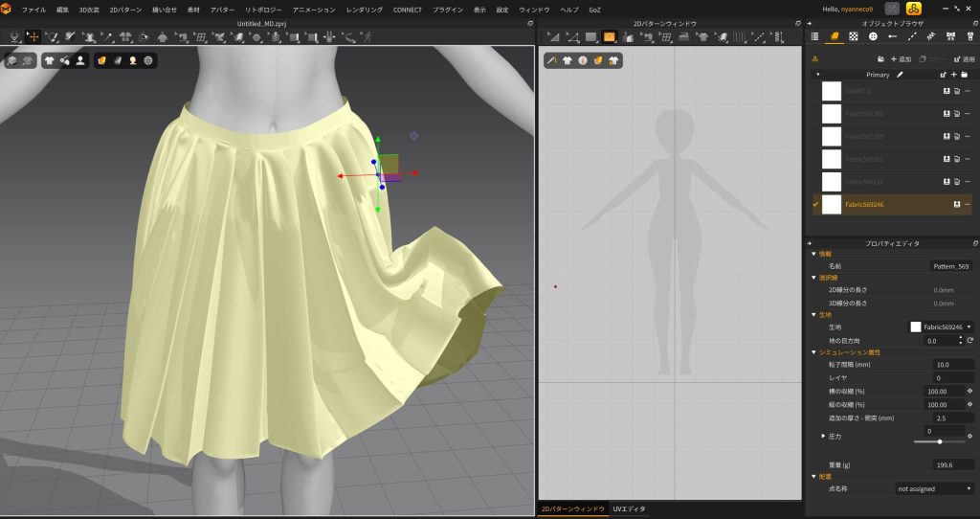The height and width of the screenshot is (519, 980).
Task: Open the Fabric tab in Object Browser
Action: pyautogui.click(x=834, y=36)
